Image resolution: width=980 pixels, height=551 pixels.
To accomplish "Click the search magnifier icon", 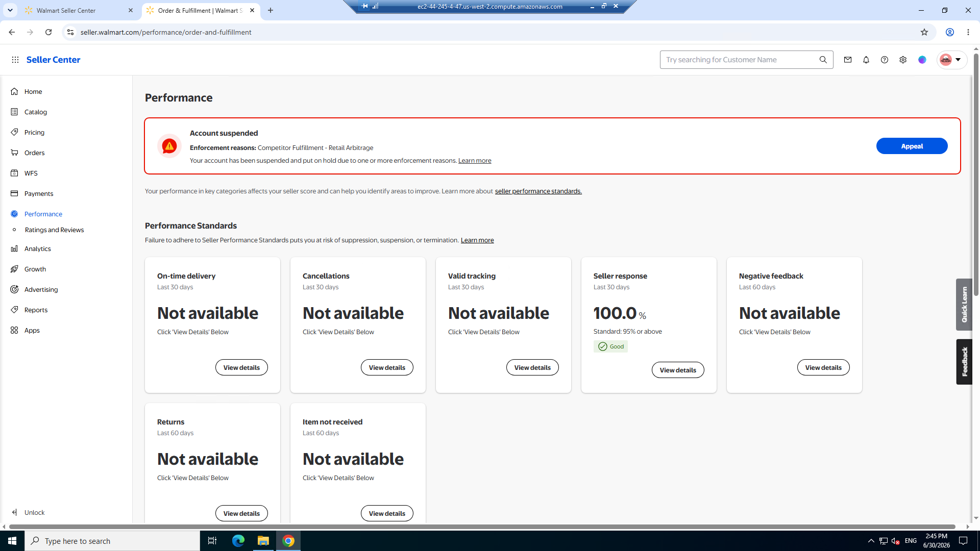I will [823, 60].
